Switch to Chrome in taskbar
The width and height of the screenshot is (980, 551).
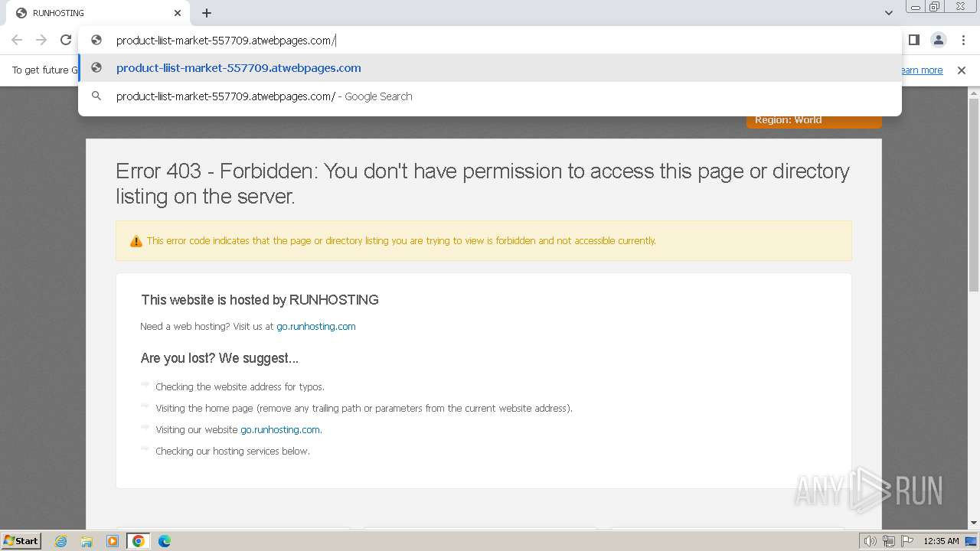click(139, 541)
